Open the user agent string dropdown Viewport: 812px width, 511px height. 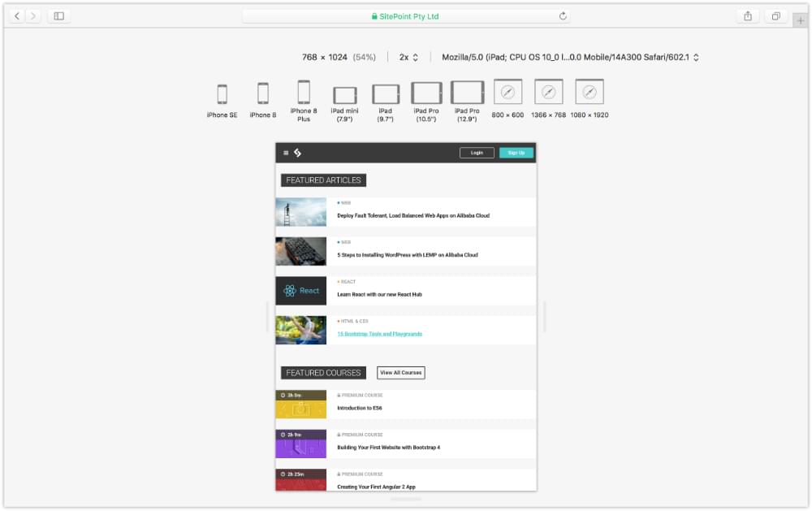570,57
